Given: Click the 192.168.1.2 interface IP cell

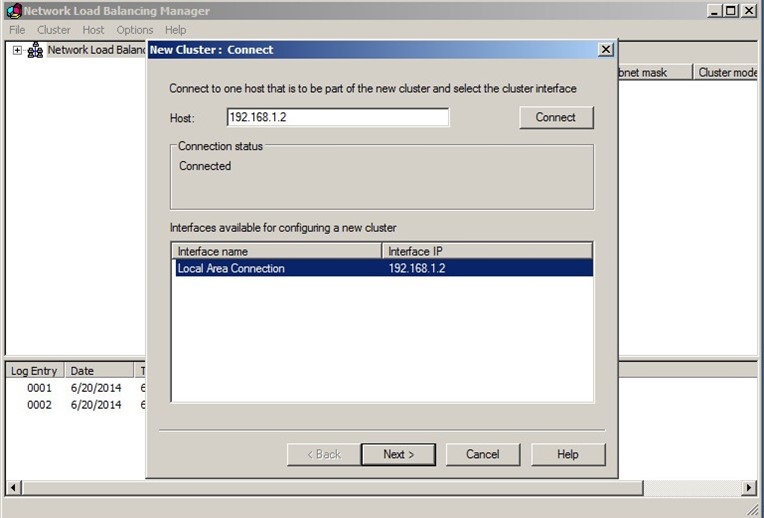Looking at the screenshot, I should pyautogui.click(x=417, y=268).
